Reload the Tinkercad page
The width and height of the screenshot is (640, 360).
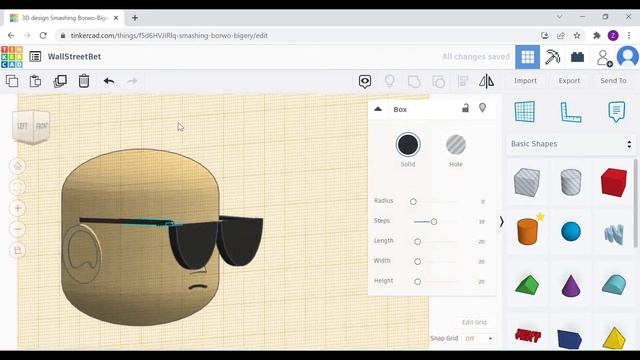(x=43, y=36)
